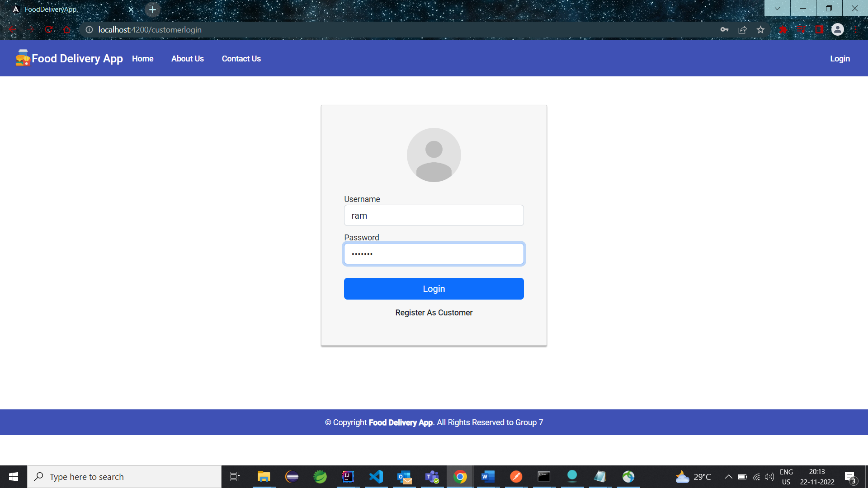
Task: Click the share page icon
Action: (742, 30)
